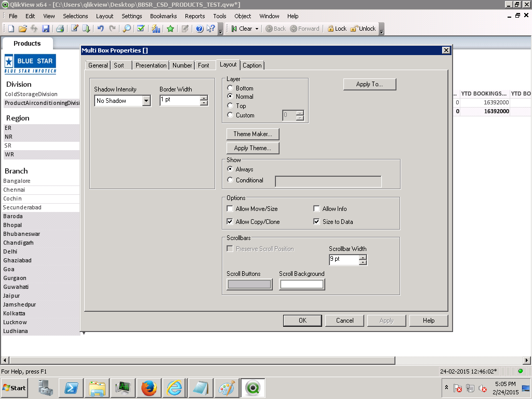Click the Search magnifier icon in toolbar
The image size is (532, 399).
127,29
